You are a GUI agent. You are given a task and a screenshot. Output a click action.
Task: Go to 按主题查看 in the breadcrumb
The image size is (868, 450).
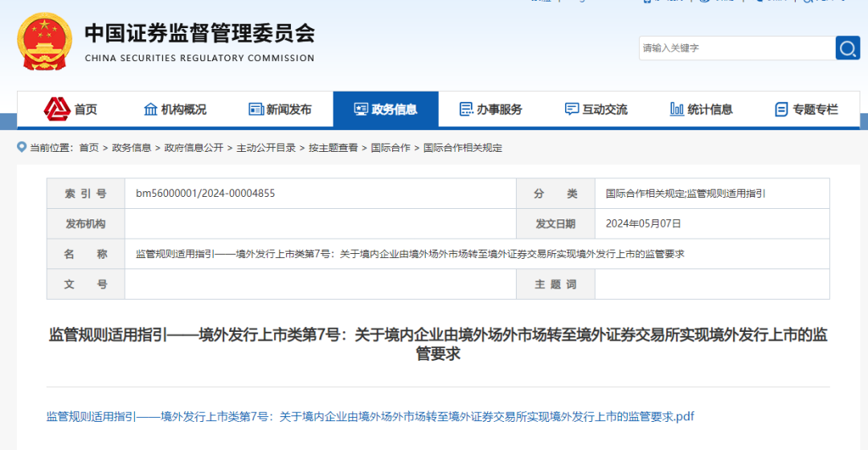[x=334, y=148]
